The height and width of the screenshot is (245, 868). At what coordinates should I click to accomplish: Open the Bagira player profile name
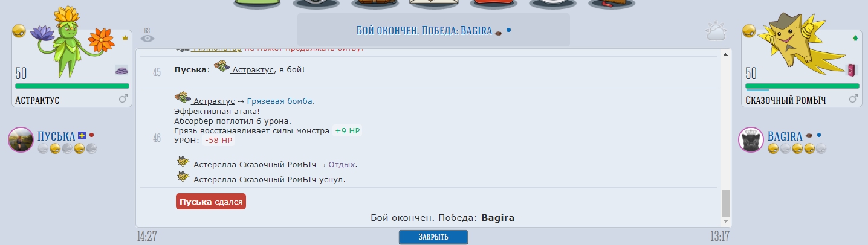(785, 136)
